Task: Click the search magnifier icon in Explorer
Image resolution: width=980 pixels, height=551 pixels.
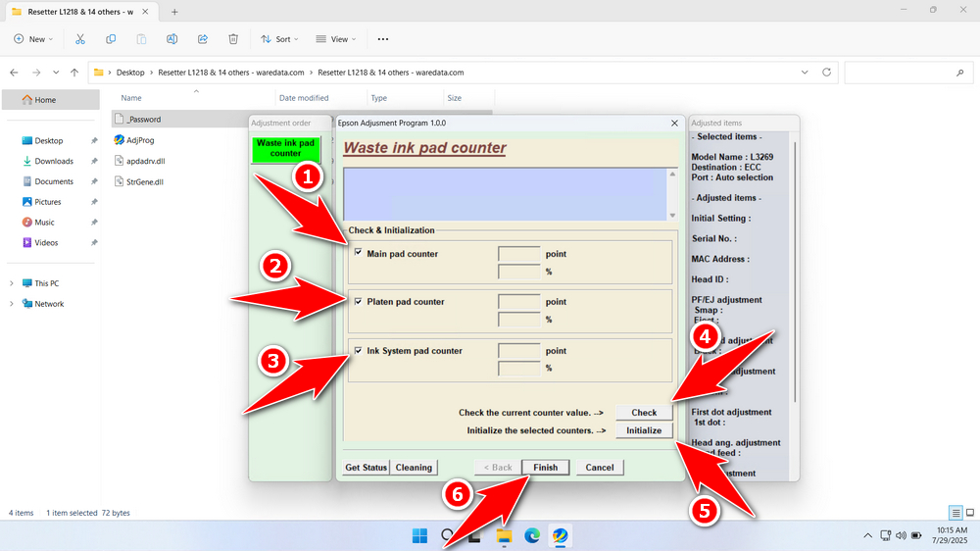Action: click(960, 74)
